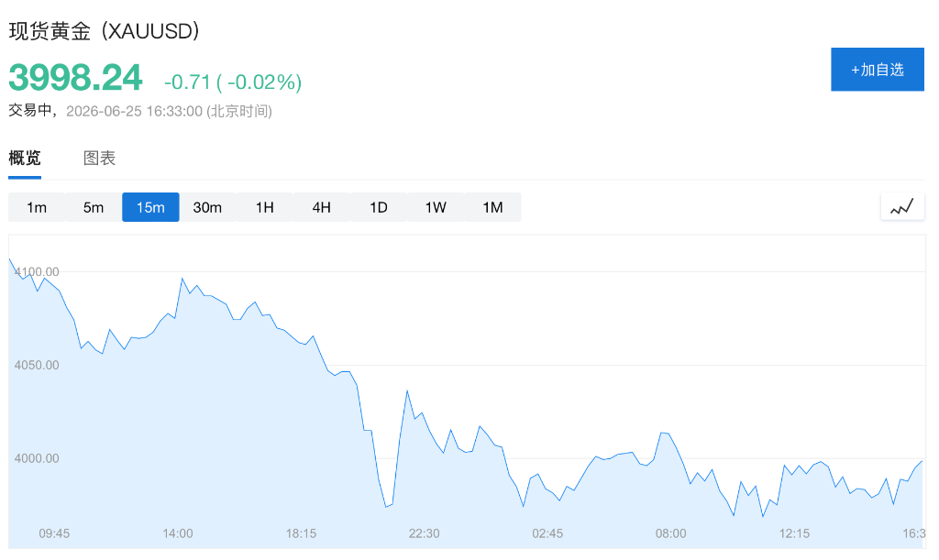Switch to 30m interval
The height and width of the screenshot is (560, 939).
pyautogui.click(x=207, y=208)
